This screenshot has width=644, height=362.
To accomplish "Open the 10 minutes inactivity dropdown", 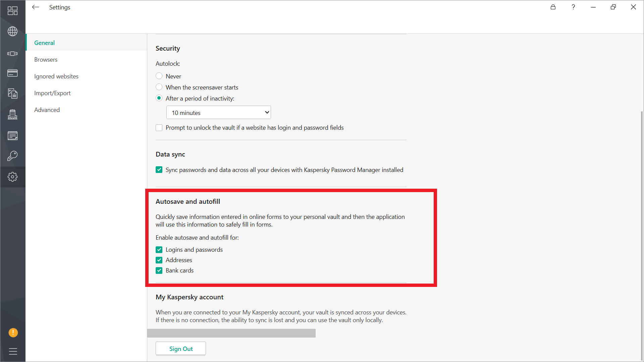I will pos(218,113).
